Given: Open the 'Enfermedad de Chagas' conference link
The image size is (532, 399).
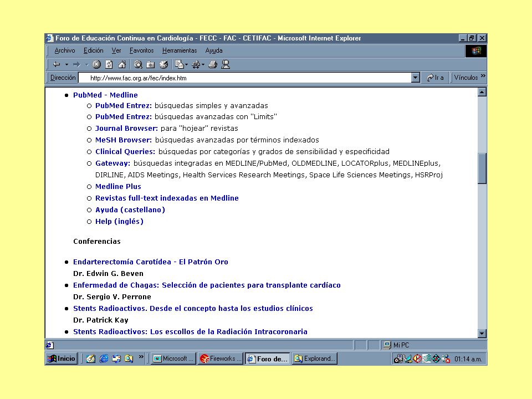Looking at the screenshot, I should [207, 285].
